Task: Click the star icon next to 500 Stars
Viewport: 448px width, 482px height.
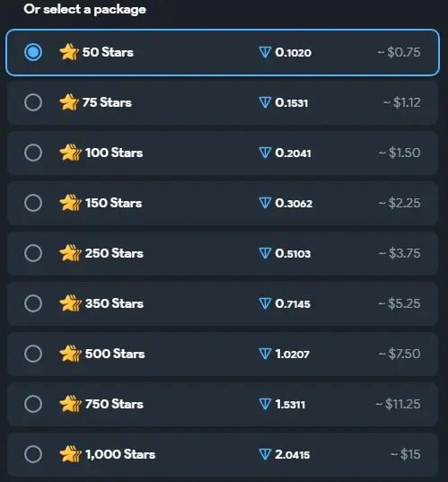Action: tap(70, 354)
